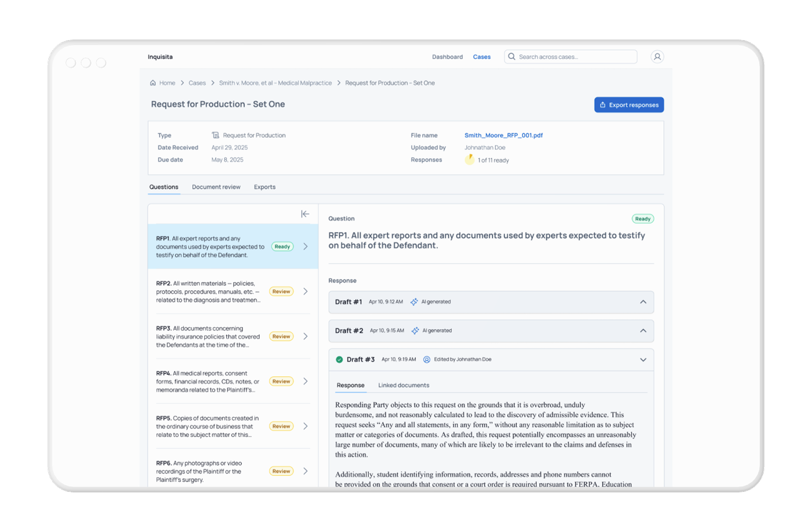
Task: Open RFP4 with its right chevron
Action: click(x=306, y=381)
